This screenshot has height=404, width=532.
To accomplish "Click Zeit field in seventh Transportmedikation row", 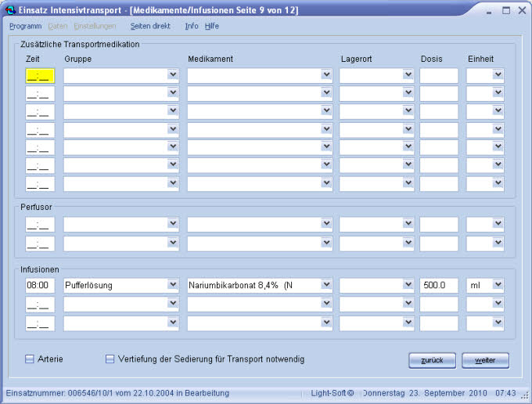I will [40, 184].
